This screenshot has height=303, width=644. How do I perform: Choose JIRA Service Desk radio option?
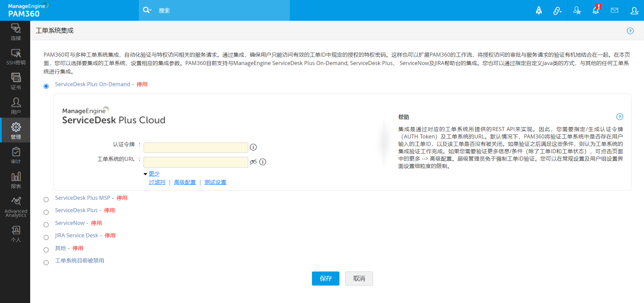(46, 238)
